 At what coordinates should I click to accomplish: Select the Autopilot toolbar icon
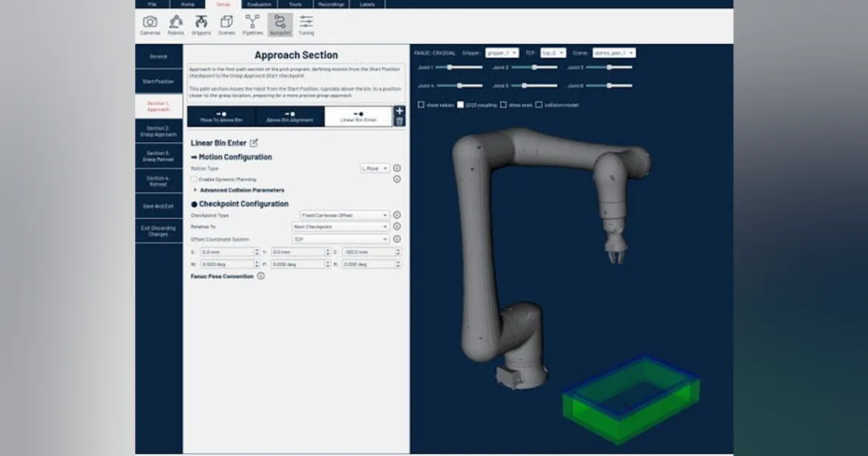pos(280,25)
